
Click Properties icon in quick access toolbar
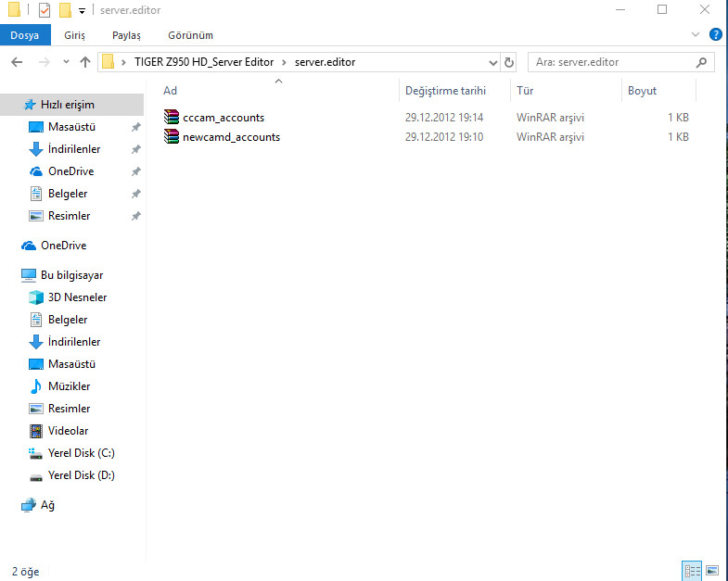(x=45, y=10)
